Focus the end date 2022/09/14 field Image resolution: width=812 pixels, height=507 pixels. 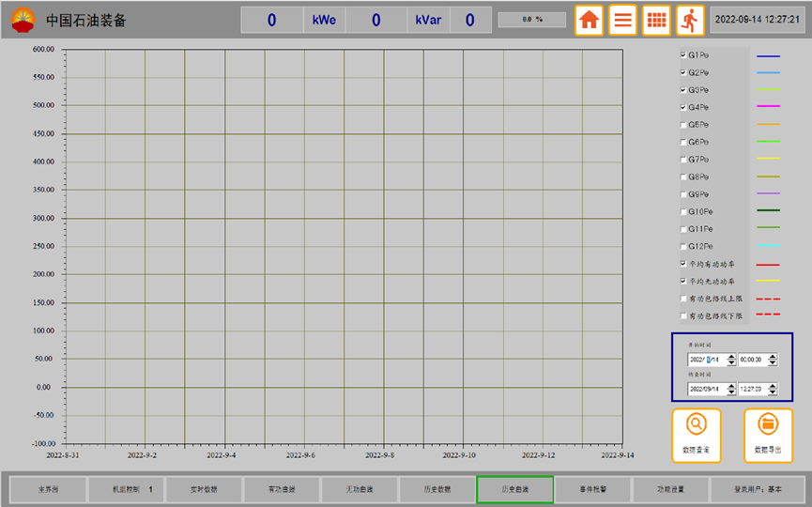click(708, 389)
